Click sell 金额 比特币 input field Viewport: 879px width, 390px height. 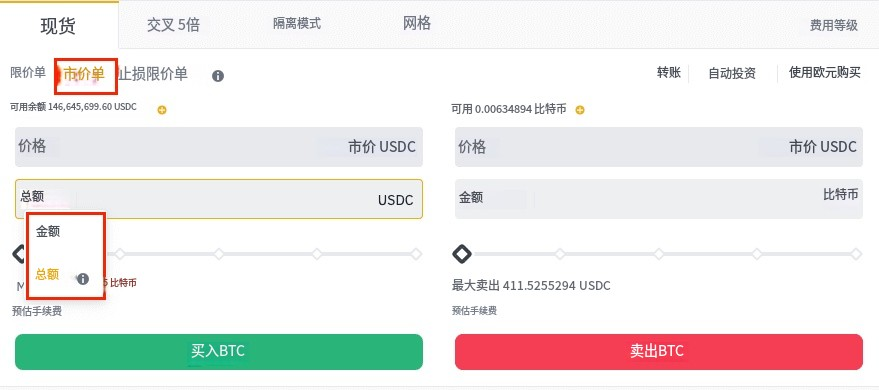659,199
